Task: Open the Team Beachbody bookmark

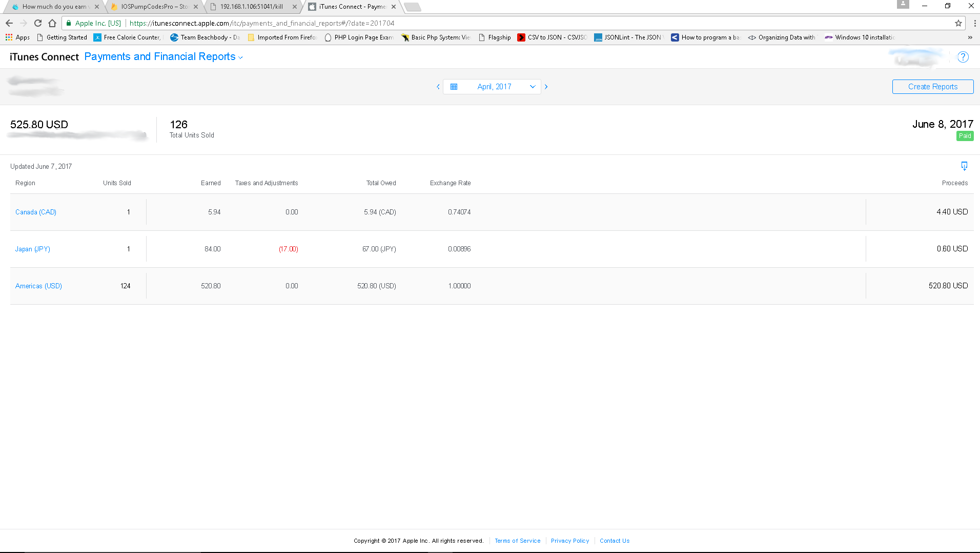Action: (x=205, y=37)
